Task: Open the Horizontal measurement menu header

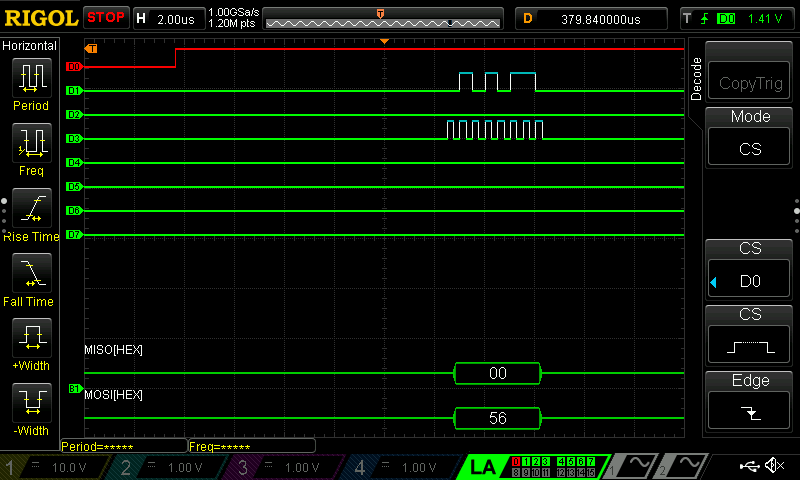Action: coord(31,46)
